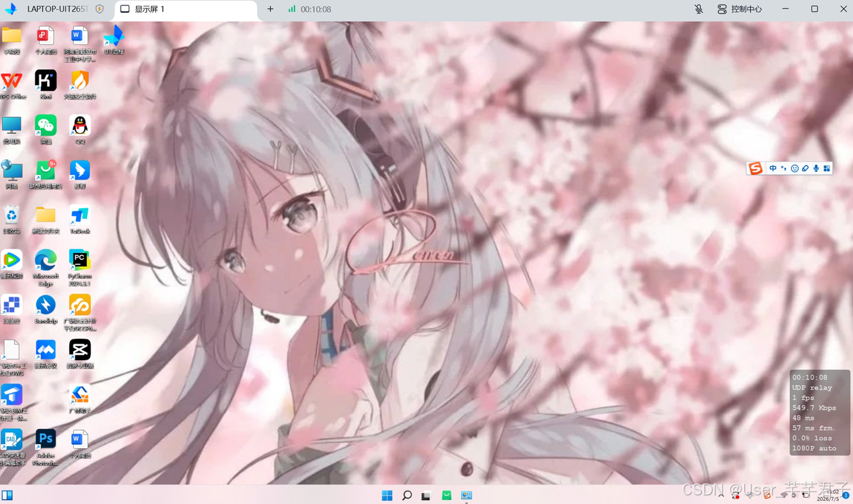The height and width of the screenshot is (504, 853).
Task: Open the remote Windows Start menu
Action: (x=387, y=495)
